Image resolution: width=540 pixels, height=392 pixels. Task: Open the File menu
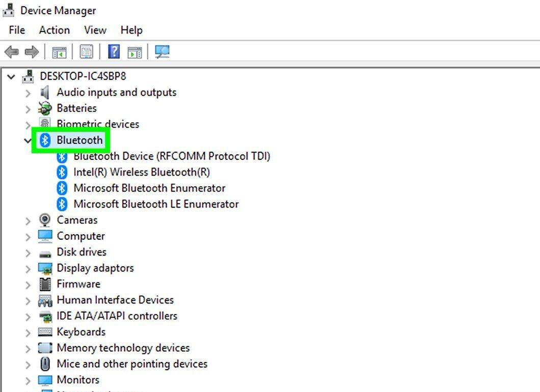[x=17, y=30]
